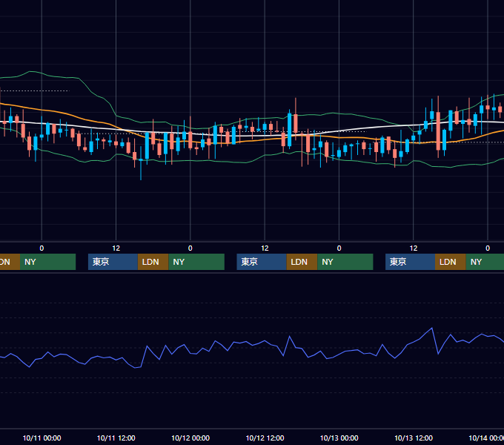Select the NY session block spanning 10/14 00:00
Viewport: 504px width, 445px height.
(485, 262)
